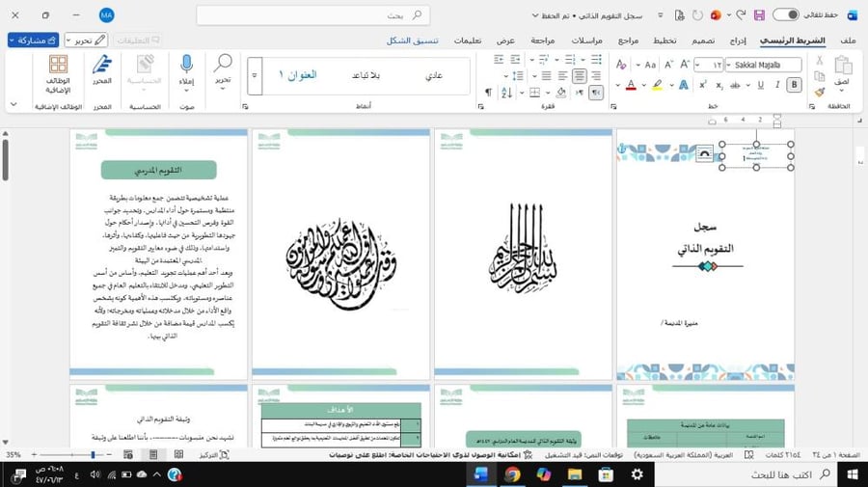Click the Copy icon in clipboard group
The height and width of the screenshot is (487, 868).
pos(820,76)
